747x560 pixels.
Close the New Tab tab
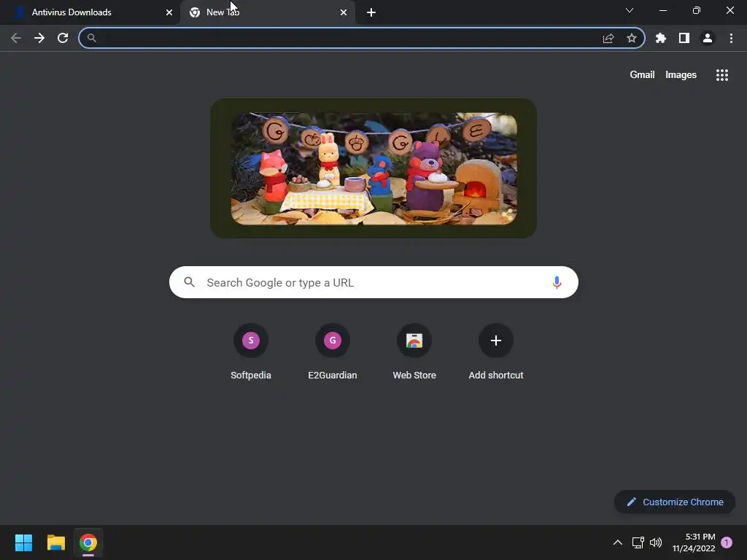pyautogui.click(x=344, y=12)
